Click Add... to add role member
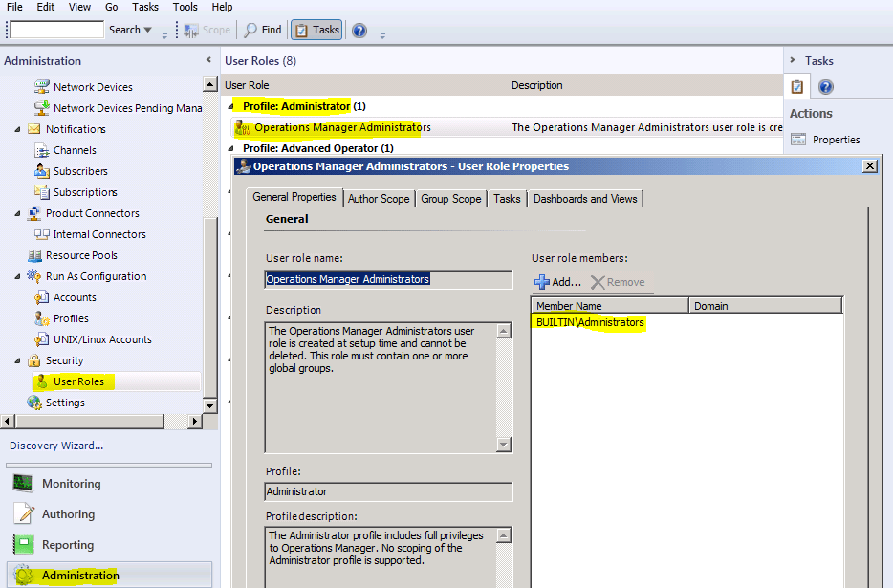Image resolution: width=893 pixels, height=588 pixels. click(558, 282)
